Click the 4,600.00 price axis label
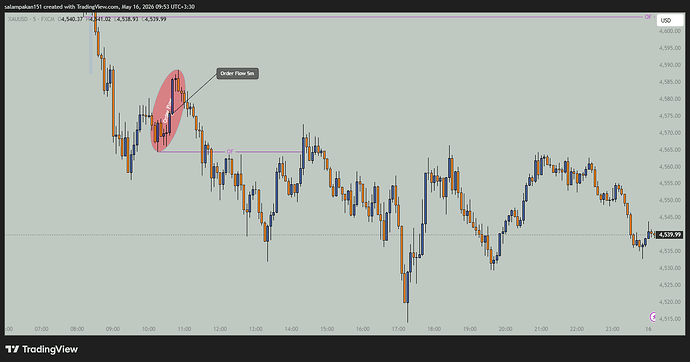The height and width of the screenshot is (362, 690). click(670, 31)
